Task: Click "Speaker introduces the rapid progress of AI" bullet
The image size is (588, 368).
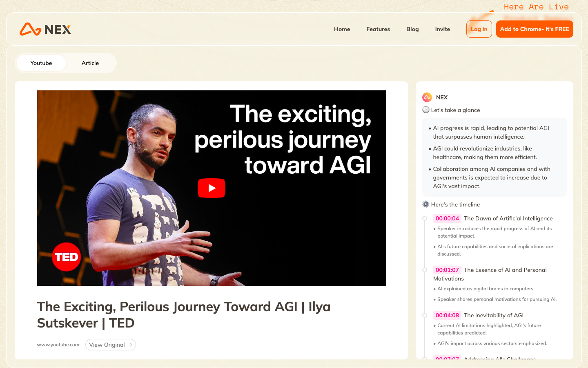Action: (x=494, y=232)
